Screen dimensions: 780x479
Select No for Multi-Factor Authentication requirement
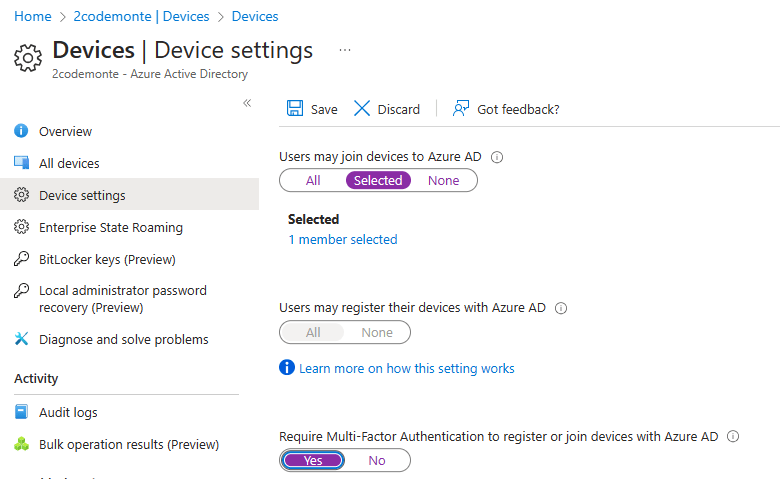[377, 461]
